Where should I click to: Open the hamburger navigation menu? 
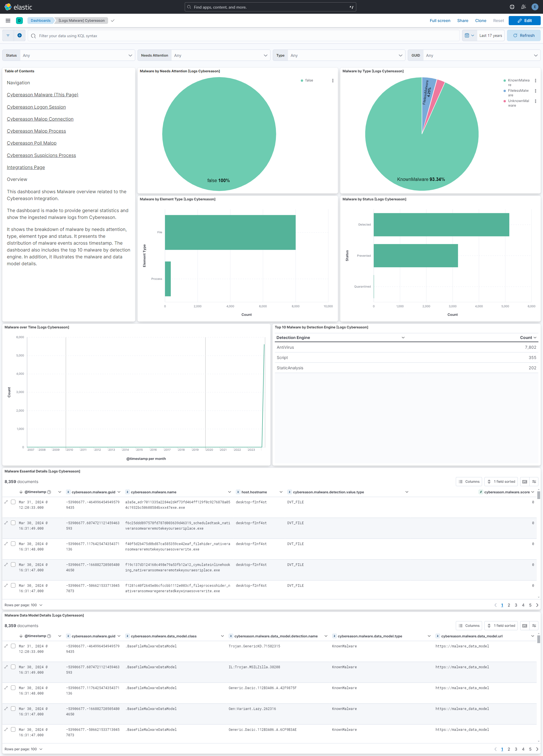click(8, 20)
